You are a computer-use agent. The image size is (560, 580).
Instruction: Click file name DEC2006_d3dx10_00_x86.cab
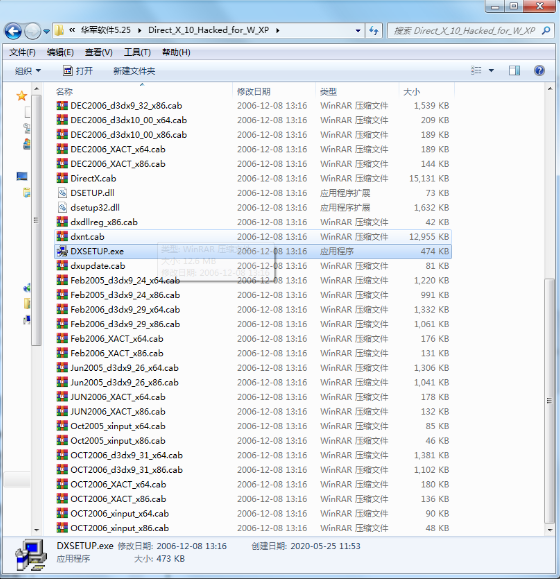128,135
